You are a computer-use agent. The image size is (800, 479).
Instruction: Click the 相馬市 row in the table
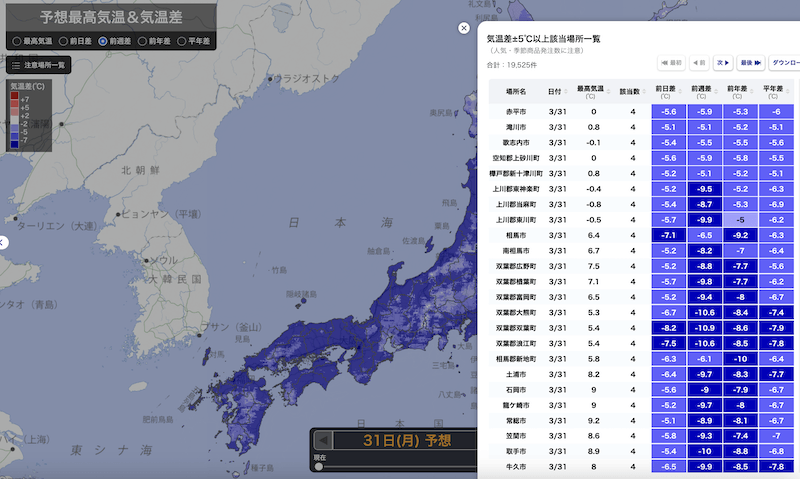(x=516, y=235)
